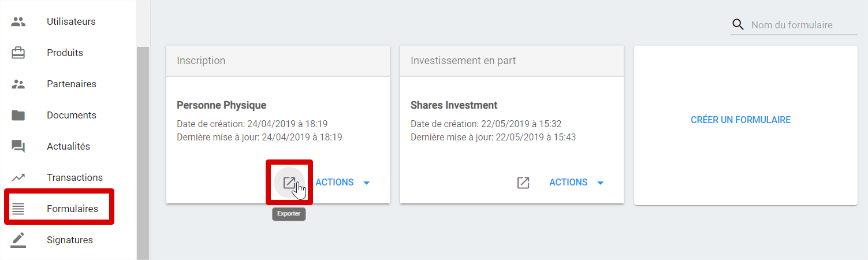Click the arrow next to Shares Investment ACTIONS
The width and height of the screenshot is (868, 260).
click(x=600, y=183)
